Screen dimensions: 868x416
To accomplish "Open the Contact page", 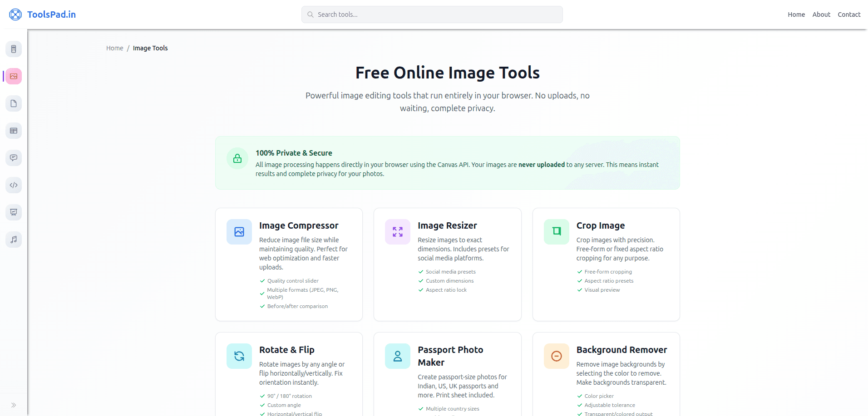I will pos(848,14).
